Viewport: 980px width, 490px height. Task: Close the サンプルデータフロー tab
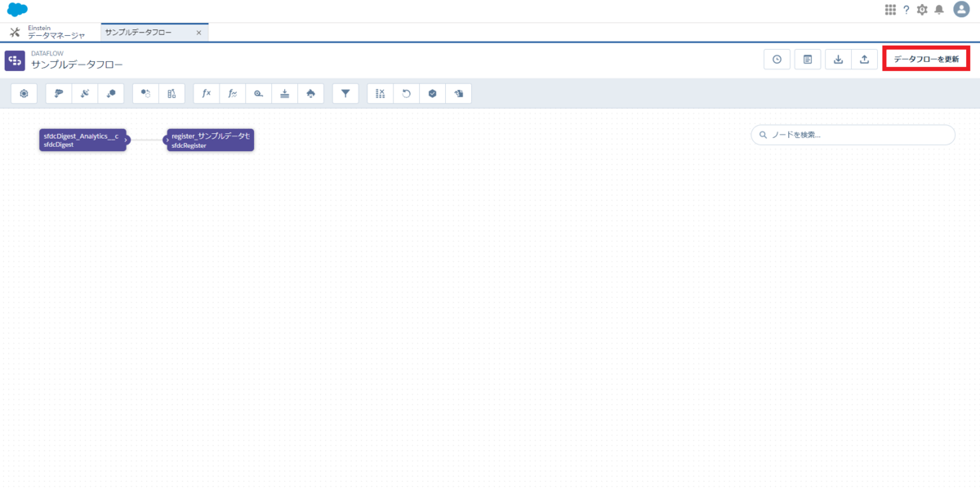(198, 33)
